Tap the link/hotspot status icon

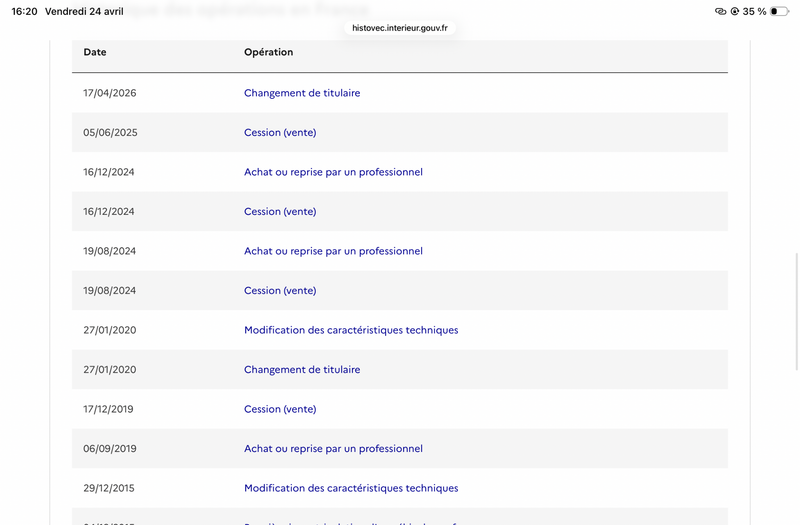[720, 11]
